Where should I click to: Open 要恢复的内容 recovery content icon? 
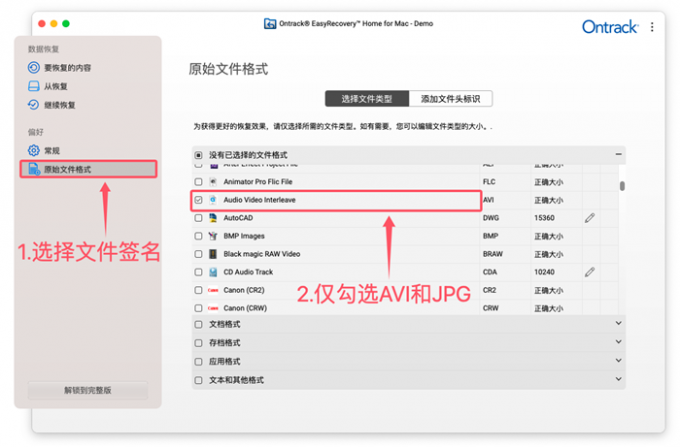tap(33, 67)
